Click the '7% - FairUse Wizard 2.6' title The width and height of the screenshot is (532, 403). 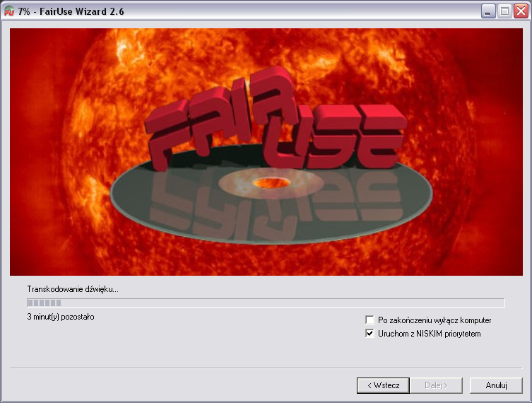(71, 11)
